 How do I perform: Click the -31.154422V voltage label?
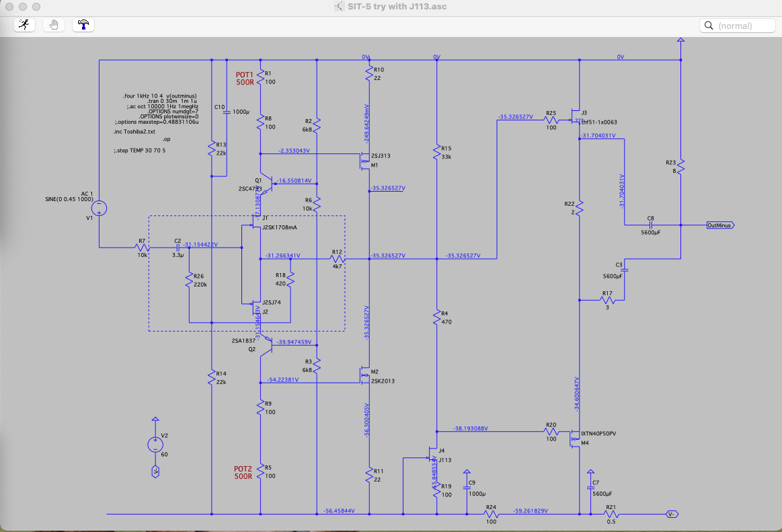coord(200,245)
